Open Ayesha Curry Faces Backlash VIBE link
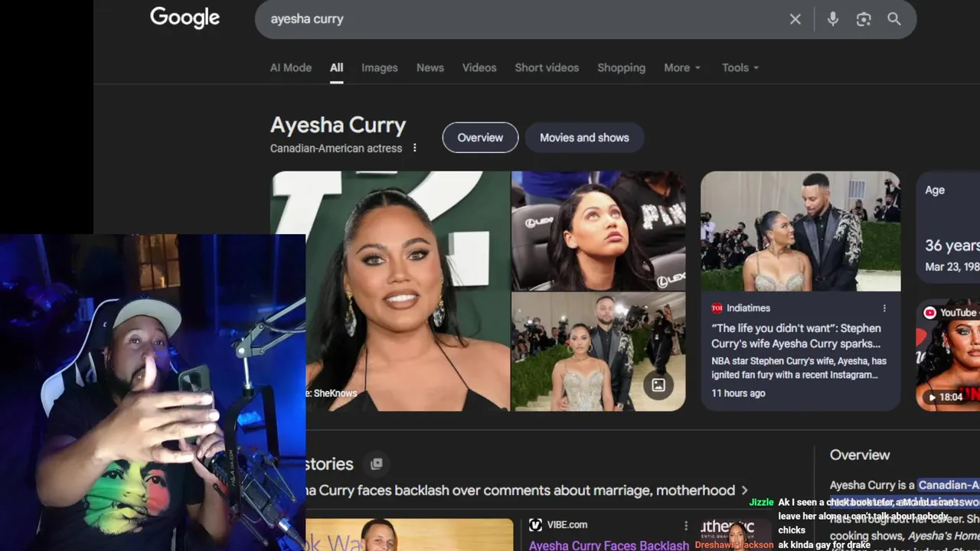Image resolution: width=980 pixels, height=551 pixels. click(x=609, y=545)
